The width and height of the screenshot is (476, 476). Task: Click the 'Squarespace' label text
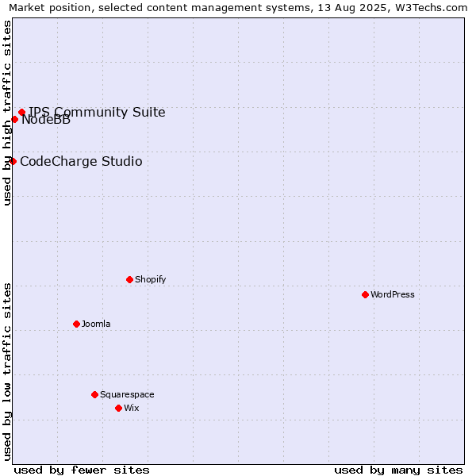(x=127, y=394)
